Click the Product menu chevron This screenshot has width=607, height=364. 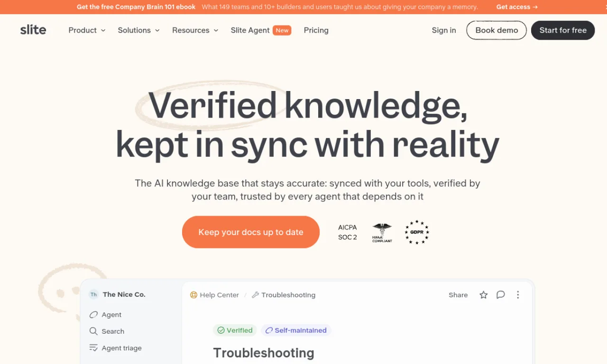103,30
